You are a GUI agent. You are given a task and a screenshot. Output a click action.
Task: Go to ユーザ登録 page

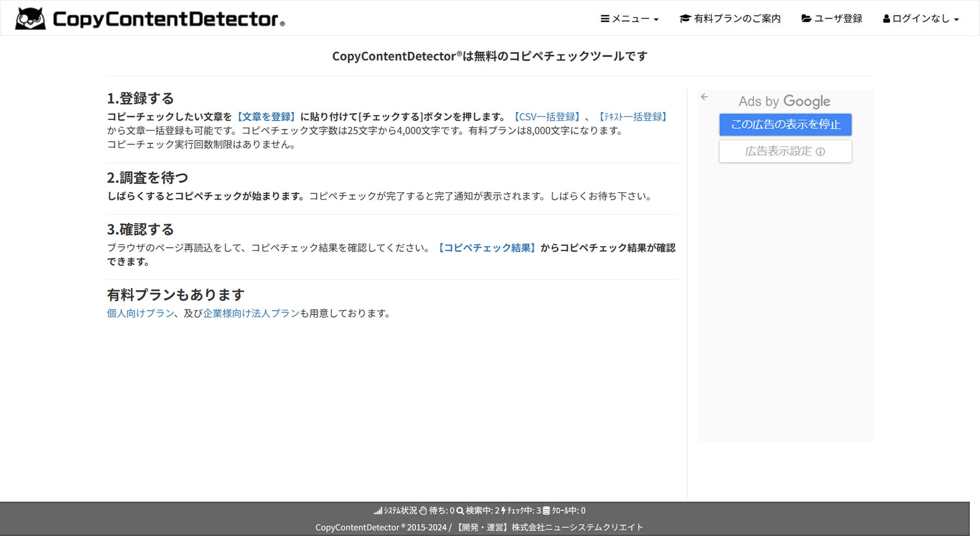pyautogui.click(x=831, y=19)
